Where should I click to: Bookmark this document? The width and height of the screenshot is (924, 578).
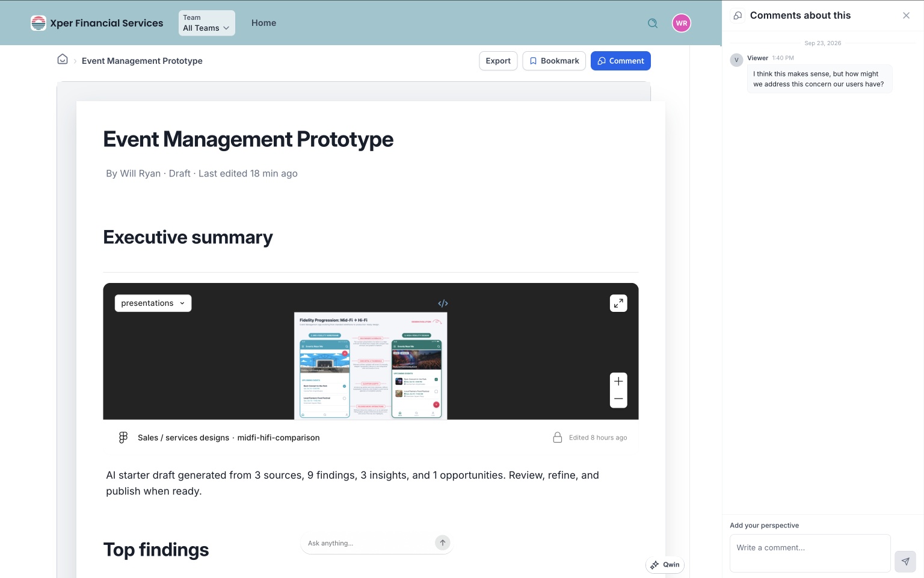(554, 61)
